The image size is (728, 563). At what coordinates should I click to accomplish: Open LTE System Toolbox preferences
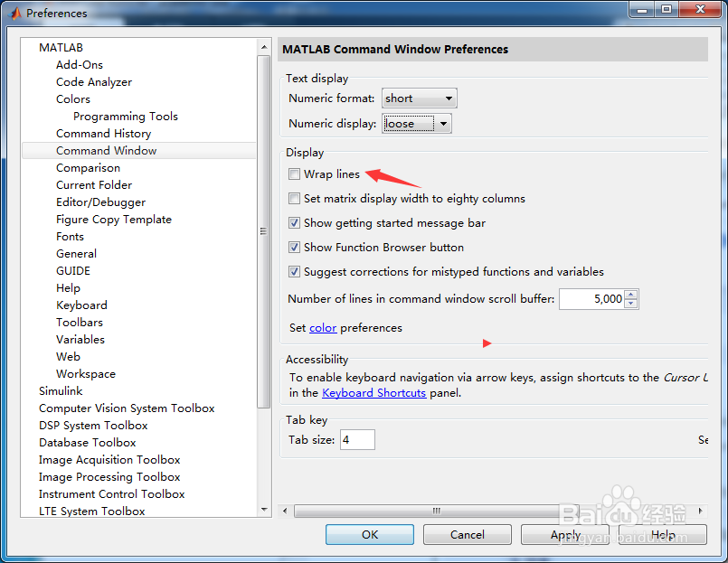[91, 511]
